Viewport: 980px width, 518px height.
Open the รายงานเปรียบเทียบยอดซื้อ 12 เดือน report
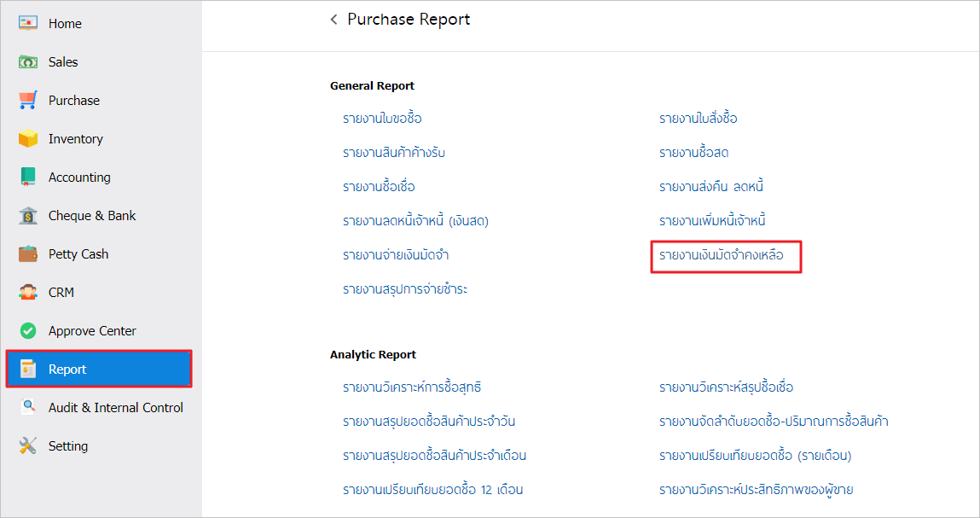pos(432,489)
